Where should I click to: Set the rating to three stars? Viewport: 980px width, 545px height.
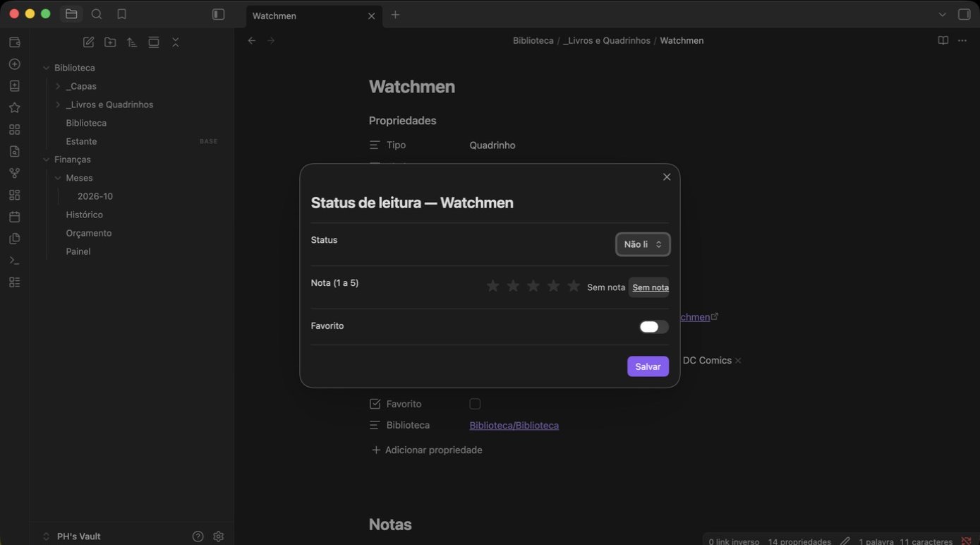tap(533, 286)
